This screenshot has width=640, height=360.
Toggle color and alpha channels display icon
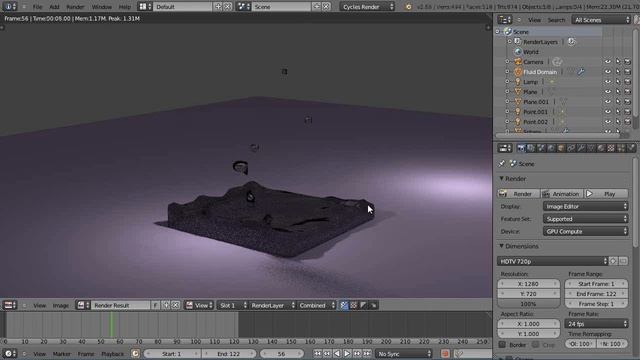[x=344, y=305]
